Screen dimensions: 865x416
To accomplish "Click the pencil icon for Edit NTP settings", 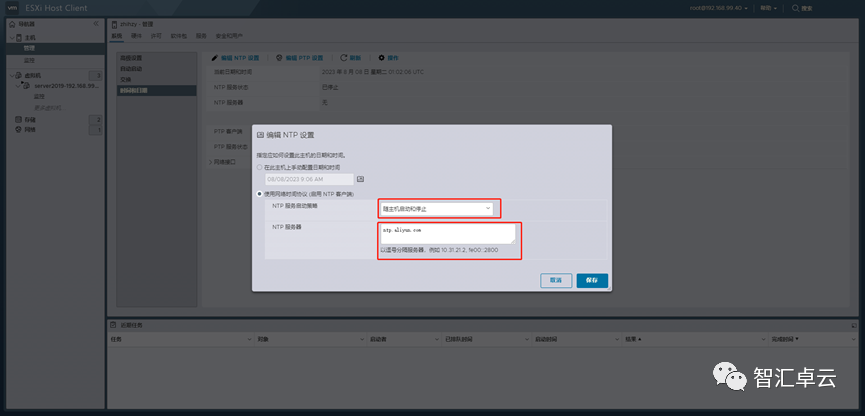I will coord(215,57).
